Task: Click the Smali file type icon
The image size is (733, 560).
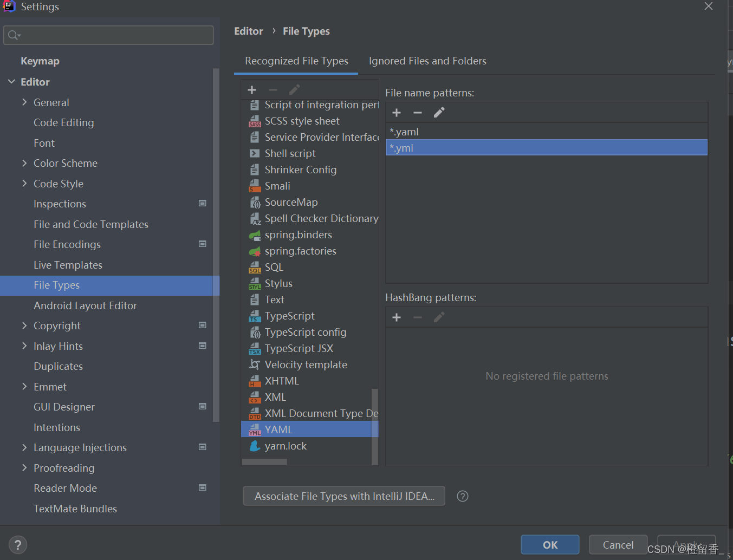Action: click(255, 186)
